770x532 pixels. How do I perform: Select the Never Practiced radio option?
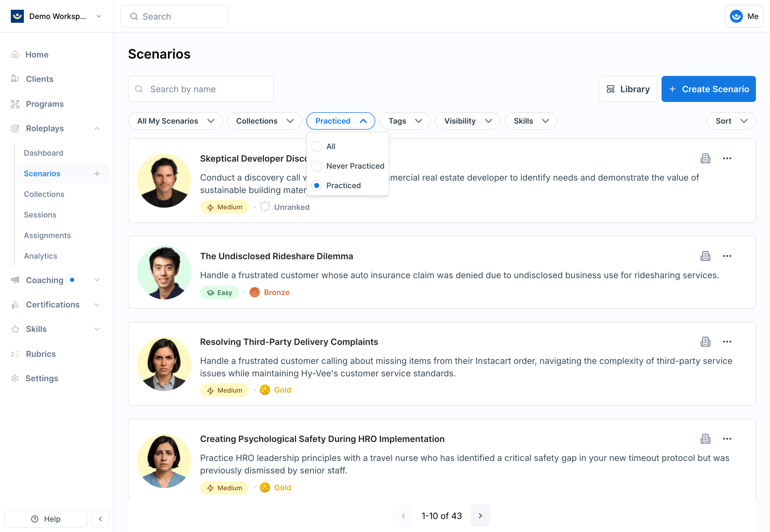[x=317, y=166]
